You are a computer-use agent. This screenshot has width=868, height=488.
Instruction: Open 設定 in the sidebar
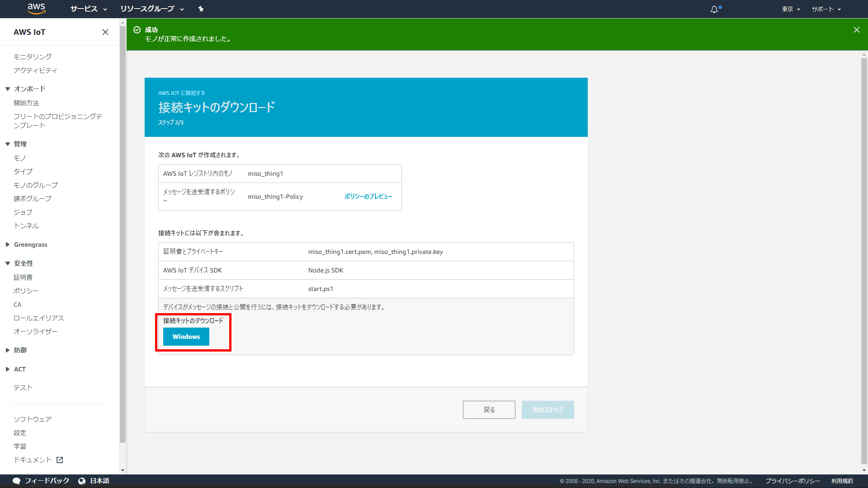pyautogui.click(x=20, y=432)
